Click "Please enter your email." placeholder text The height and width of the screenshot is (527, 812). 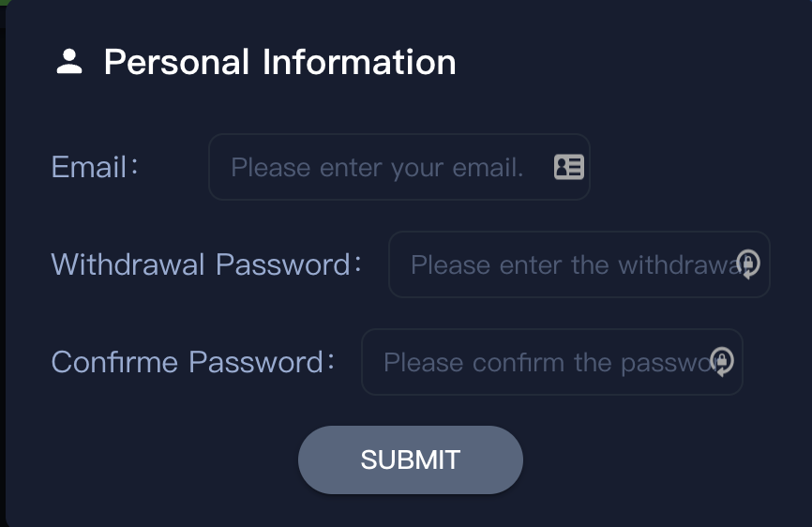tap(377, 168)
